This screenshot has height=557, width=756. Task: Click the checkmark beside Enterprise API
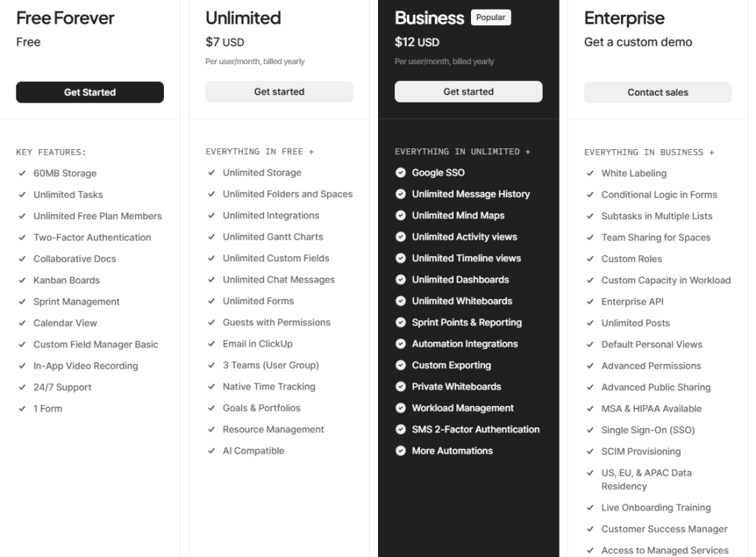tap(590, 302)
